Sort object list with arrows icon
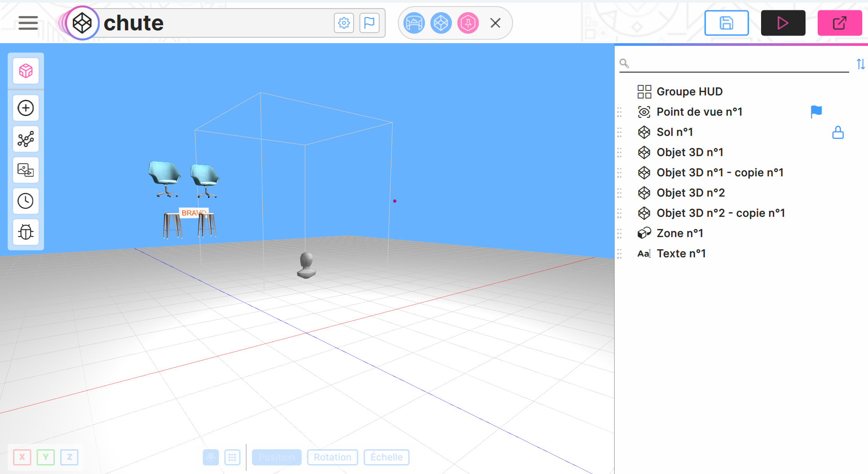Screen dimensions: 868x474 (860, 64)
